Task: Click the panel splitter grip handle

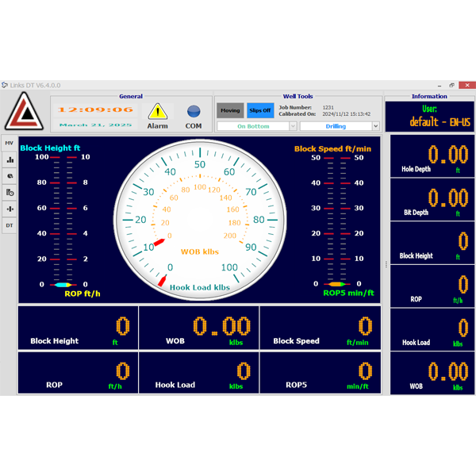Action: click(x=386, y=264)
